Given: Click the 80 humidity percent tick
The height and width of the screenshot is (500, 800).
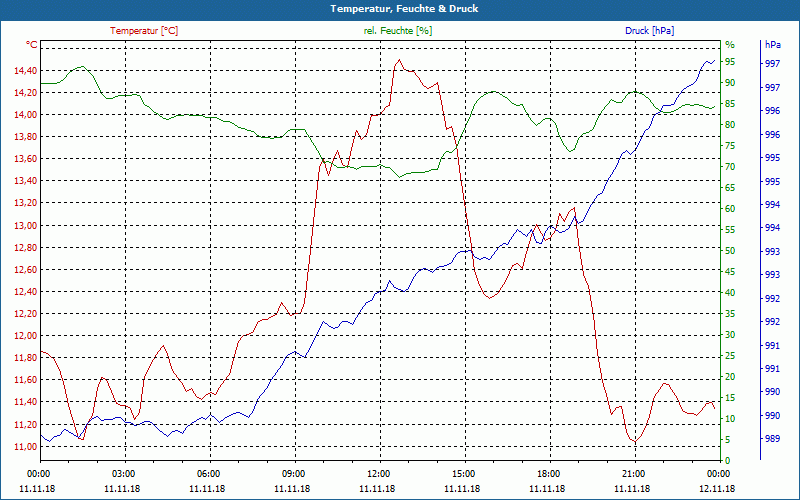Looking at the screenshot, I should point(730,125).
